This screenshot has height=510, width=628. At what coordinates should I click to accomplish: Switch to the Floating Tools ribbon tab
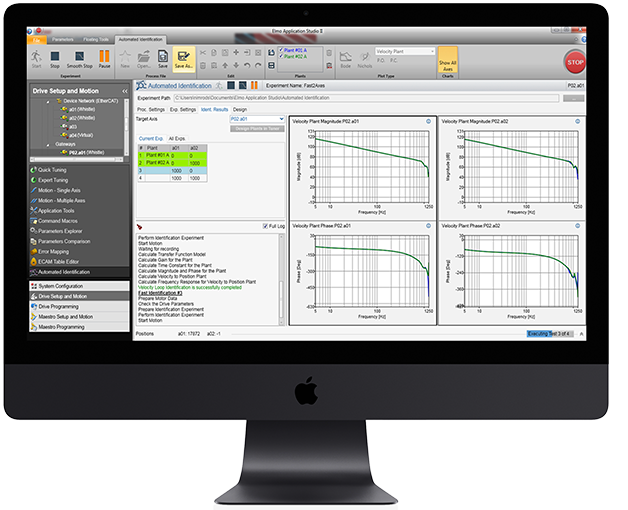pyautogui.click(x=96, y=40)
